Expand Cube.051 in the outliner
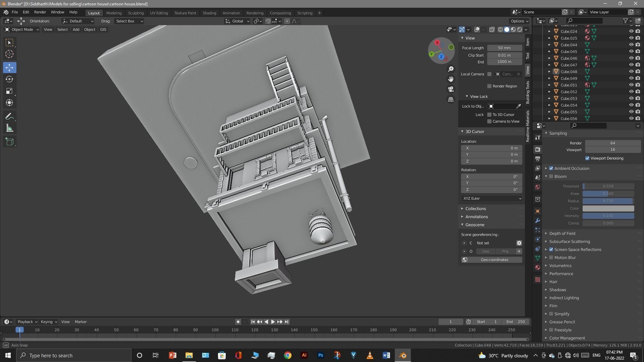This screenshot has height=362, width=644. tap(549, 85)
